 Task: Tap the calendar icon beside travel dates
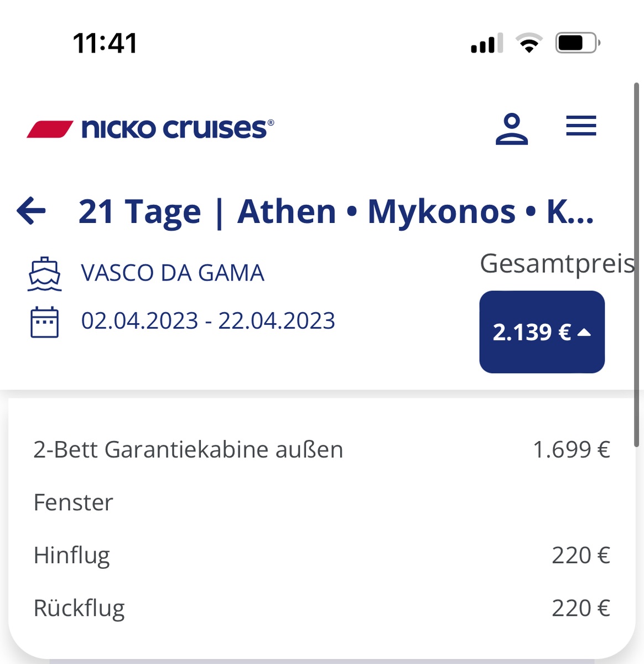point(44,321)
